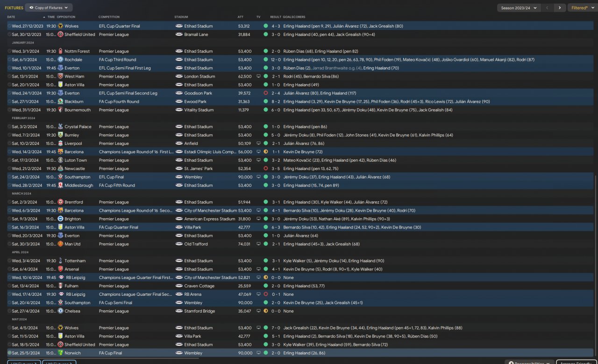Click the Wolves badge in the EFL Cup Quarter Final row
598x364 pixels.
click(60, 26)
